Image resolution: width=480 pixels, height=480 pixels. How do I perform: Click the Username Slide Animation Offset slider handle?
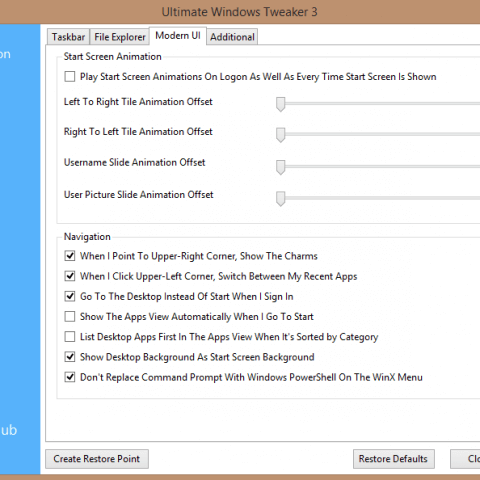(281, 167)
